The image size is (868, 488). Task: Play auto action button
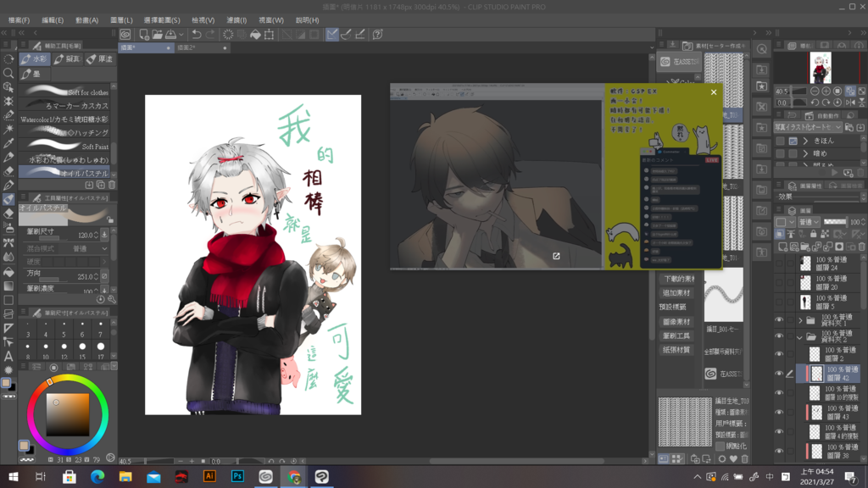point(835,173)
